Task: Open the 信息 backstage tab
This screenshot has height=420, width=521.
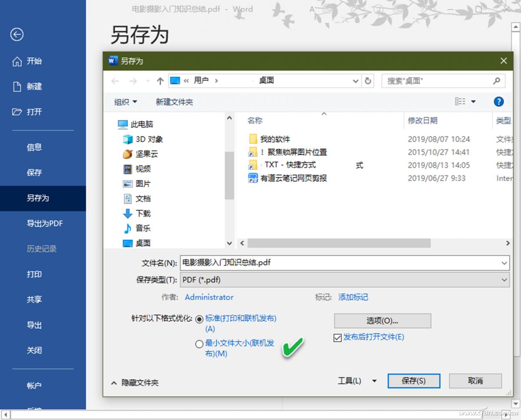Action: (34, 148)
